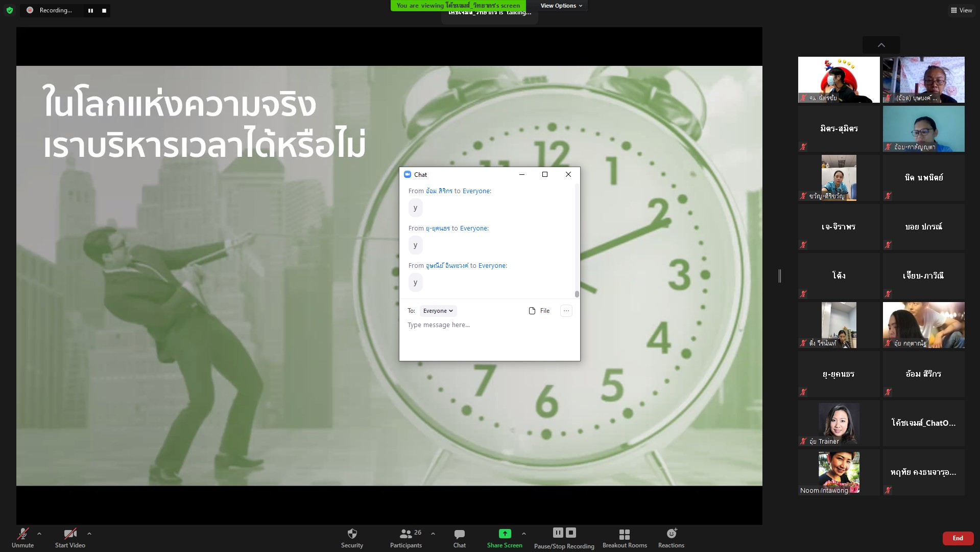The width and height of the screenshot is (980, 552).
Task: Click the File attachment button in chat
Action: (x=539, y=311)
